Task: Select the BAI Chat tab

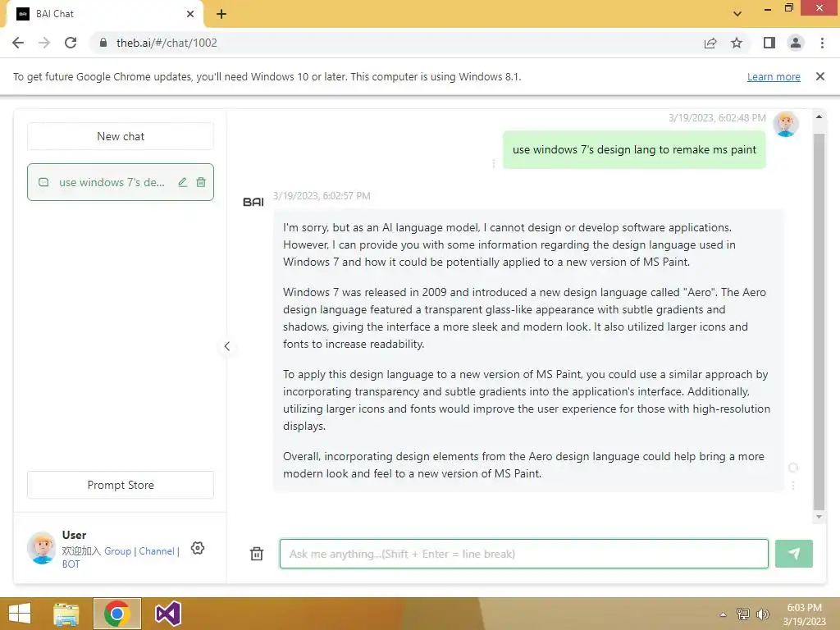Action: point(104,14)
